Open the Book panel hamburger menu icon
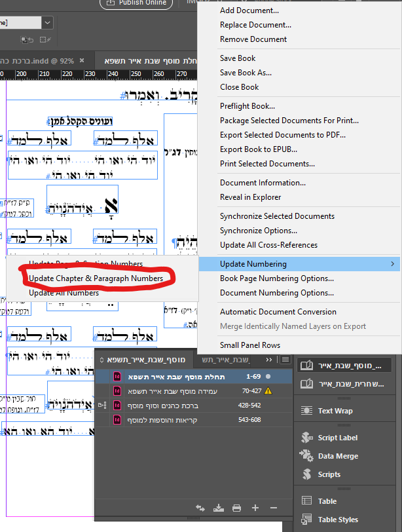This screenshot has height=532, width=402. pyautogui.click(x=285, y=359)
